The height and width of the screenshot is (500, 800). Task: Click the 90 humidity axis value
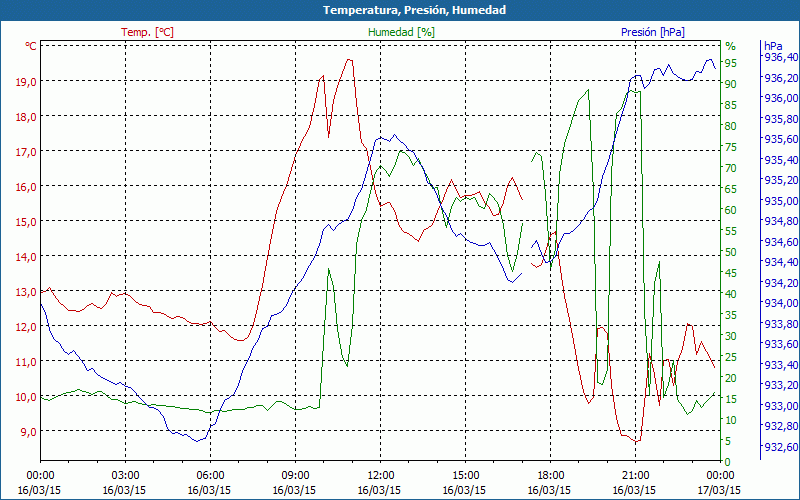click(731, 84)
